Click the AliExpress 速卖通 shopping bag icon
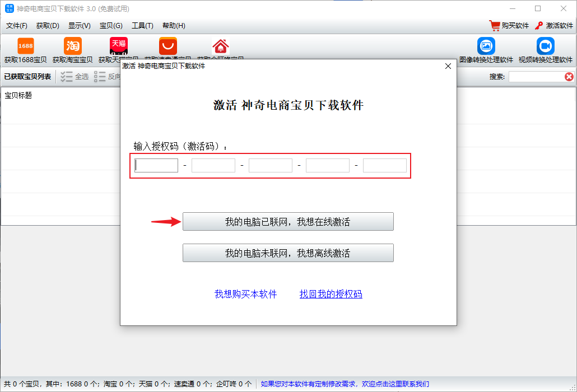The height and width of the screenshot is (392, 577). pos(167,46)
